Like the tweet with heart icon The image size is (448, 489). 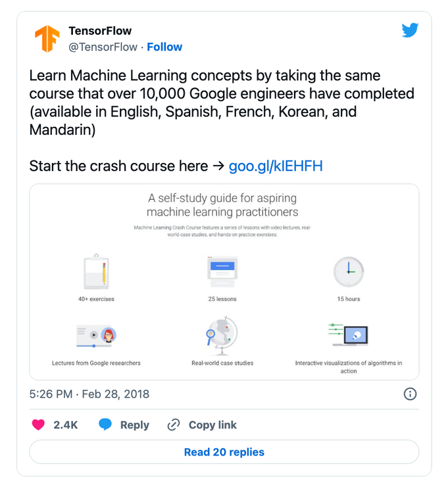point(39,425)
